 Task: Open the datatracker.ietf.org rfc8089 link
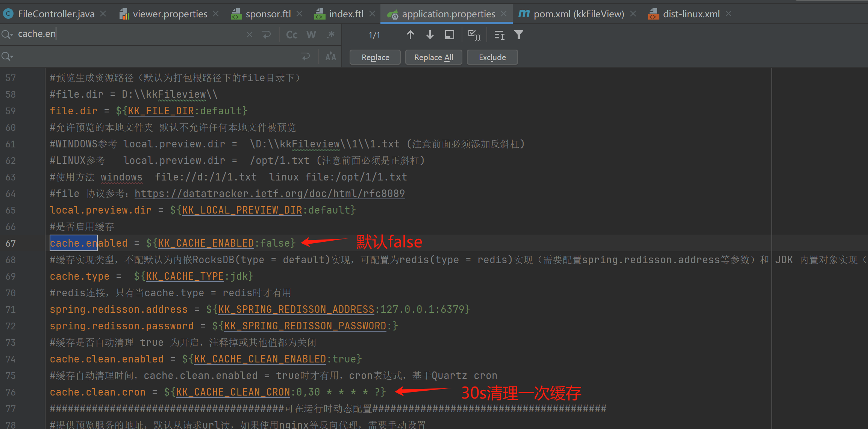click(270, 193)
